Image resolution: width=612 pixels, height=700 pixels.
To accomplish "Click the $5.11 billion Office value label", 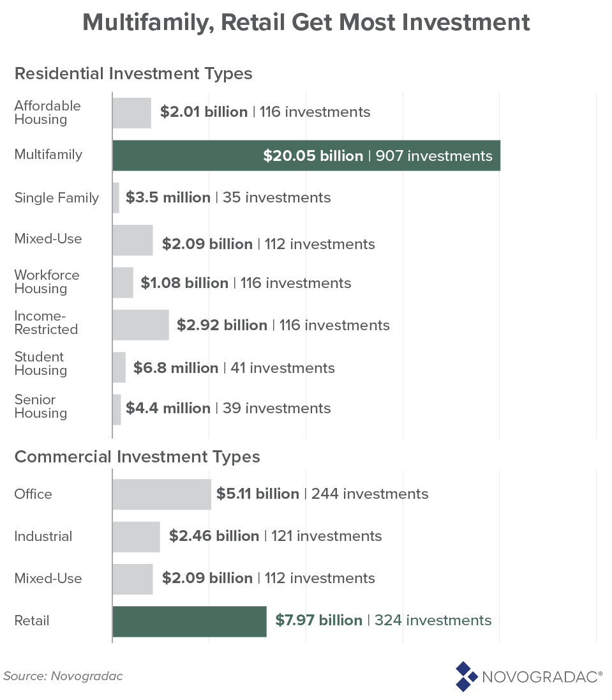I will click(x=258, y=494).
